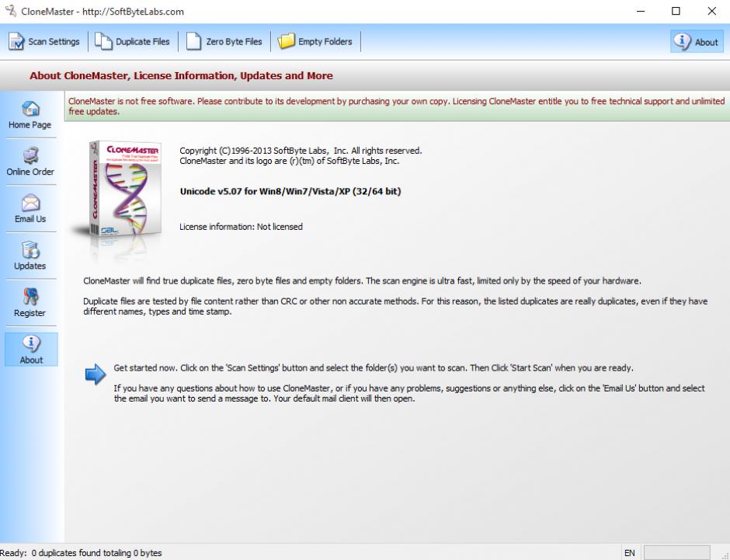Click the 'License information: Not licensed' text
This screenshot has width=730, height=560.
(x=241, y=227)
